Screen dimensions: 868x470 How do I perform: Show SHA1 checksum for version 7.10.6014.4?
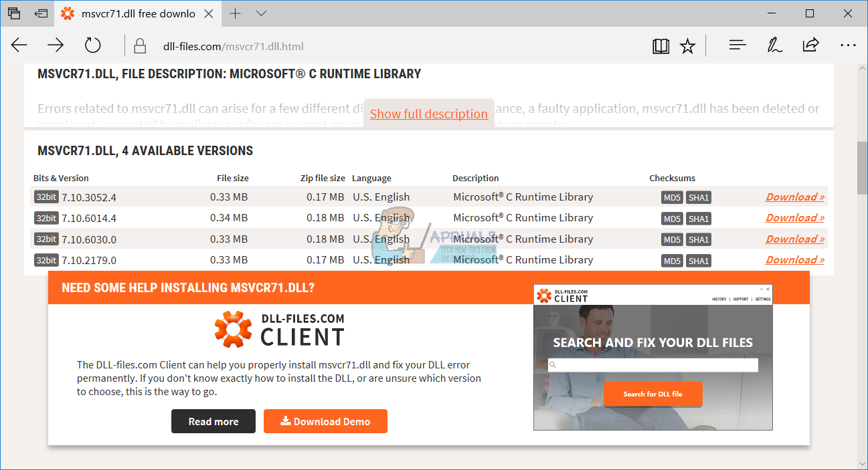point(699,219)
